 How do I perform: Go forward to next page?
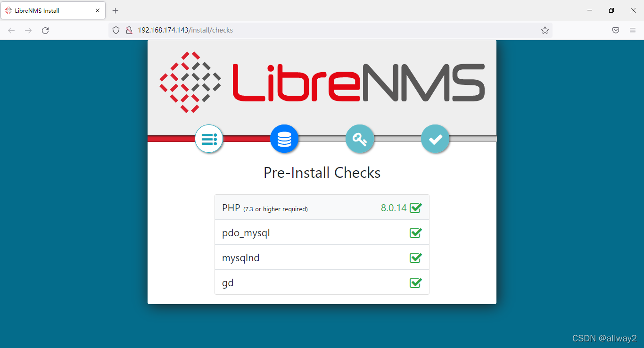point(28,30)
